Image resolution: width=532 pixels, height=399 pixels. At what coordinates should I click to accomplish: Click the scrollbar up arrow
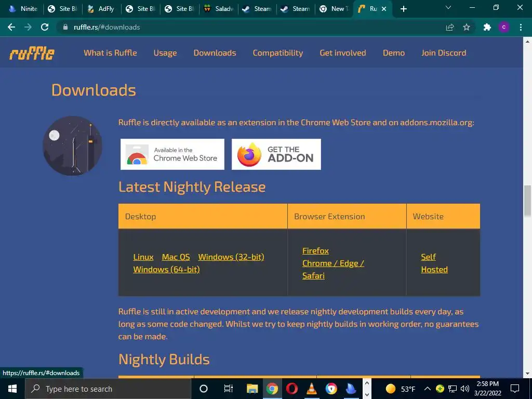click(x=527, y=42)
